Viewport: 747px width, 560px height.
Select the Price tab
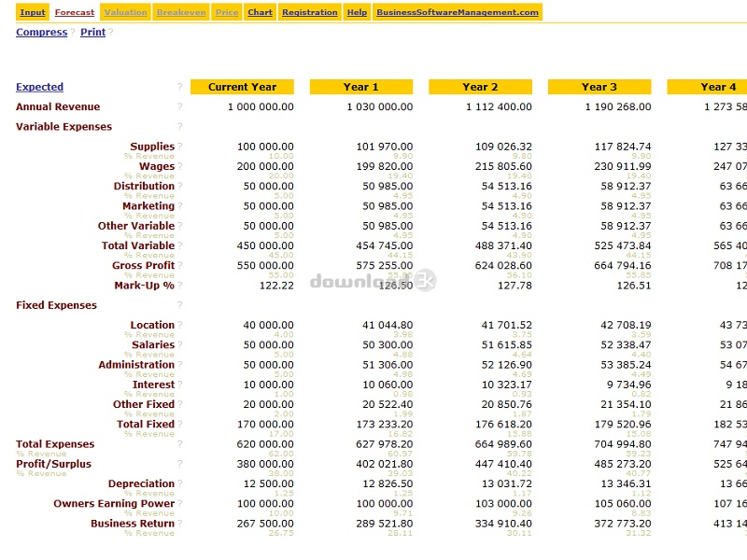point(227,12)
